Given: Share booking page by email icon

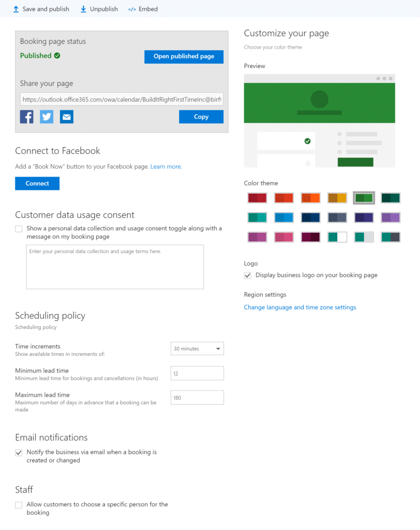Looking at the screenshot, I should (67, 117).
